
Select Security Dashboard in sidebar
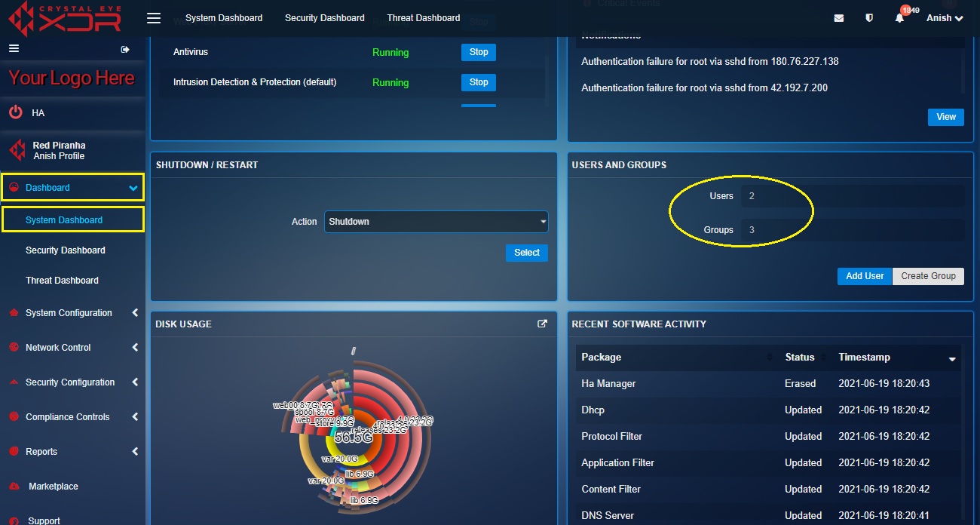66,250
